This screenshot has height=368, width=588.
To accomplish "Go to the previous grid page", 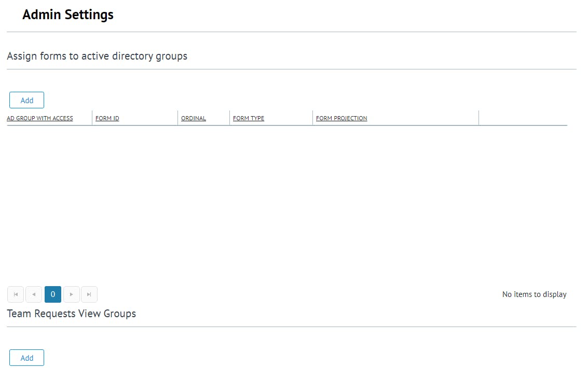I will [x=34, y=294].
